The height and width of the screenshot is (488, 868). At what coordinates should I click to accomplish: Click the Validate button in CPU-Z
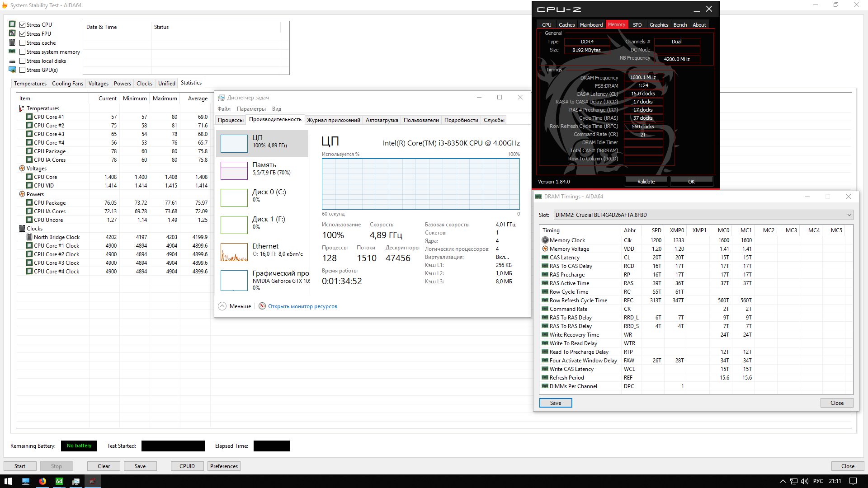[646, 182]
